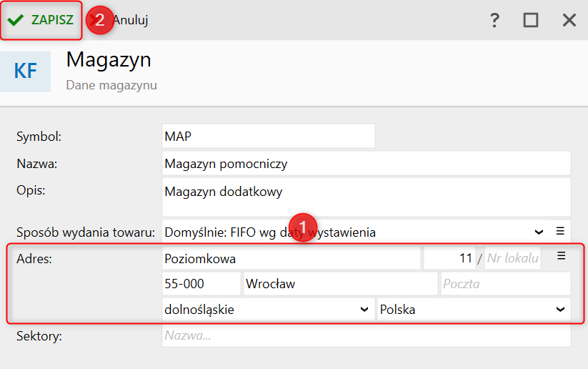This screenshot has height=369, width=588.
Task: Maximize the Magazyn window
Action: tap(530, 20)
